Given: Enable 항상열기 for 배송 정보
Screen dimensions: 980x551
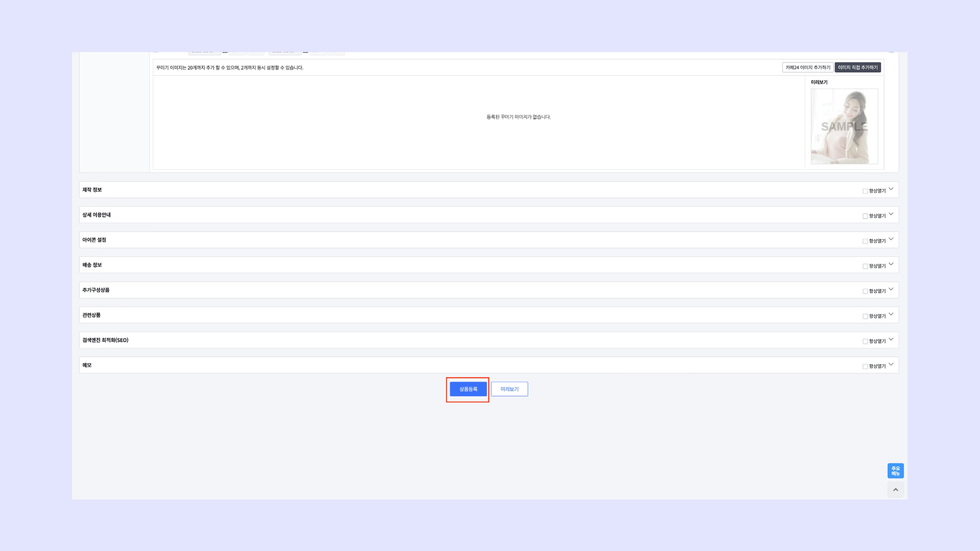Looking at the screenshot, I should tap(865, 267).
